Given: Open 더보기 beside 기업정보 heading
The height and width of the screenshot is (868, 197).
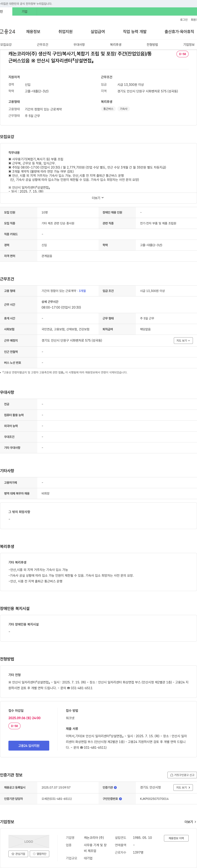Looking at the screenshot, I should point(190,822).
